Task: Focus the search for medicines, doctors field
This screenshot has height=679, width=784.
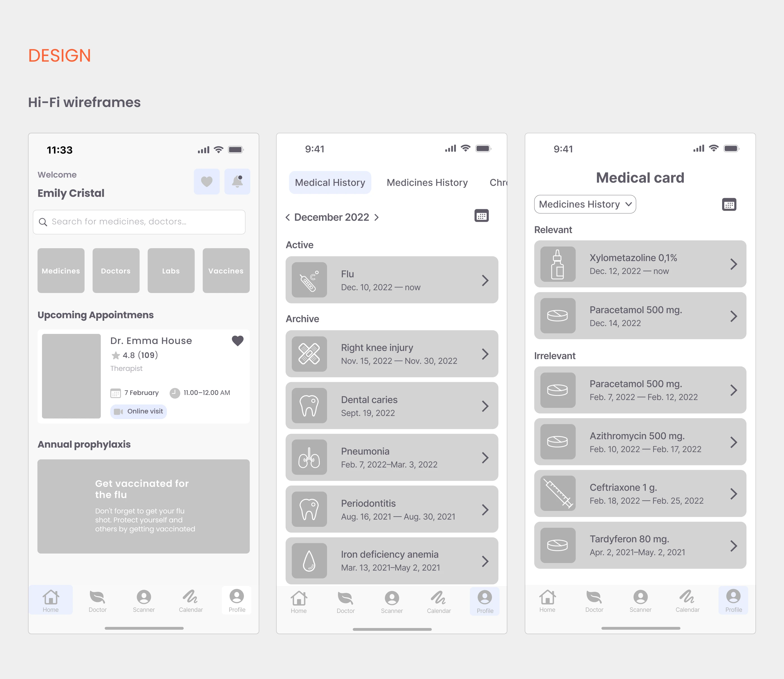Action: (139, 222)
